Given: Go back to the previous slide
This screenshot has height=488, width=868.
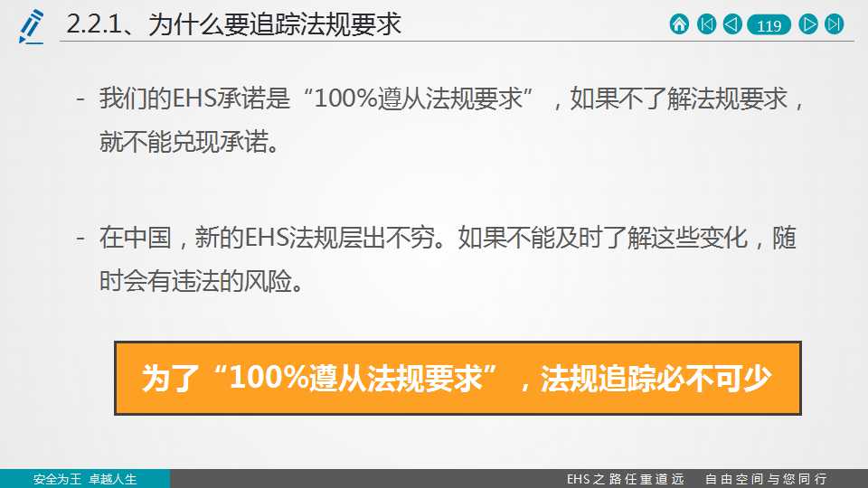Looking at the screenshot, I should (x=732, y=24).
